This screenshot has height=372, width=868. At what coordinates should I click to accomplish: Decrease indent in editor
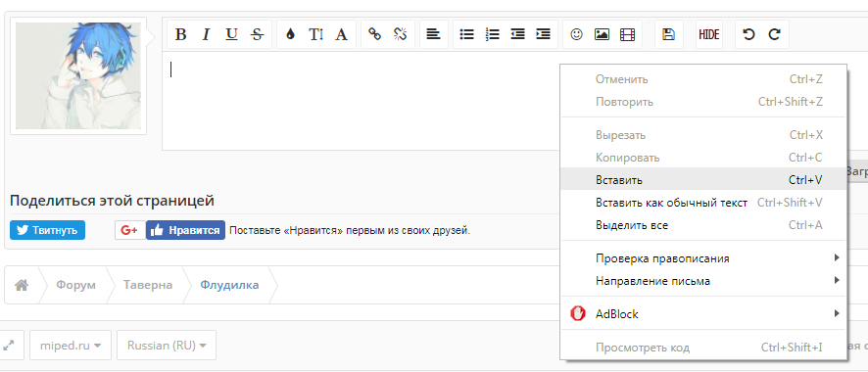[x=517, y=34]
